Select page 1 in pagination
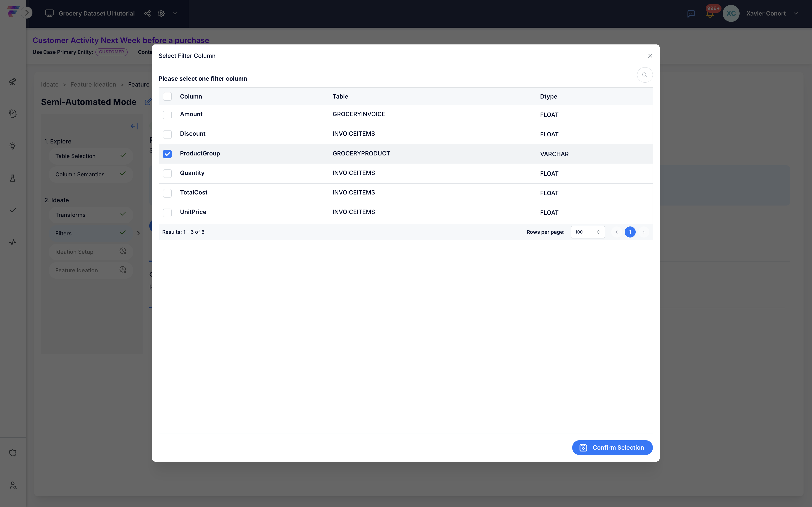This screenshot has width=812, height=507. click(x=630, y=232)
